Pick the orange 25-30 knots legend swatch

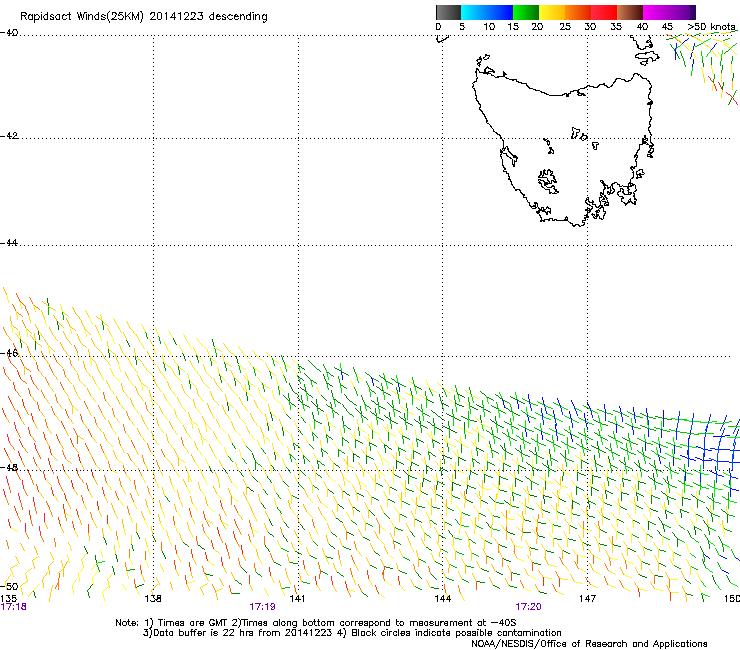[578, 12]
